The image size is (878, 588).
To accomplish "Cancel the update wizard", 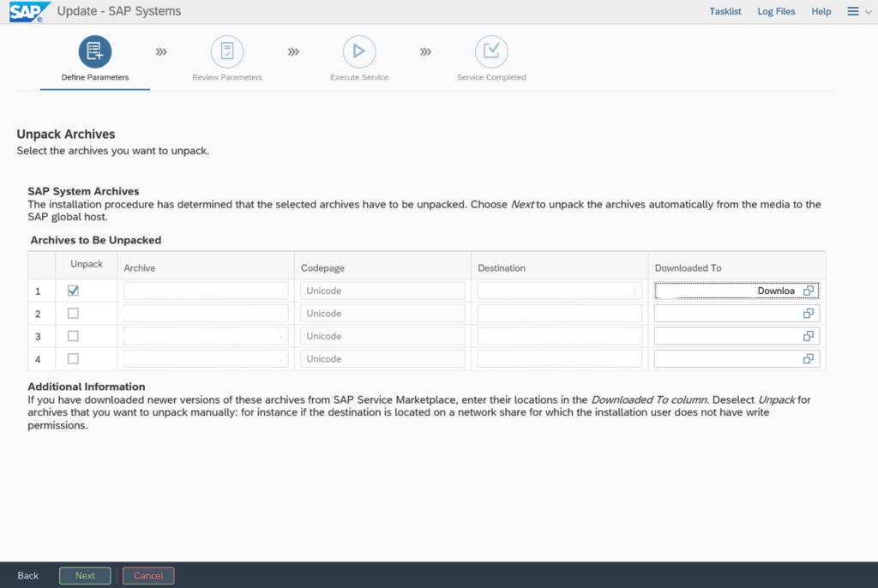I will (x=148, y=576).
